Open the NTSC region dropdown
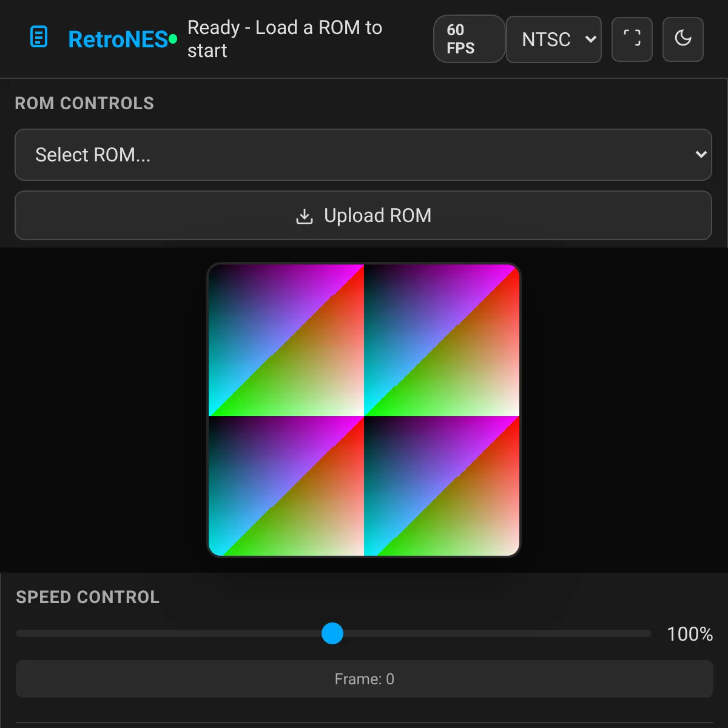Image resolution: width=728 pixels, height=728 pixels. coord(554,39)
